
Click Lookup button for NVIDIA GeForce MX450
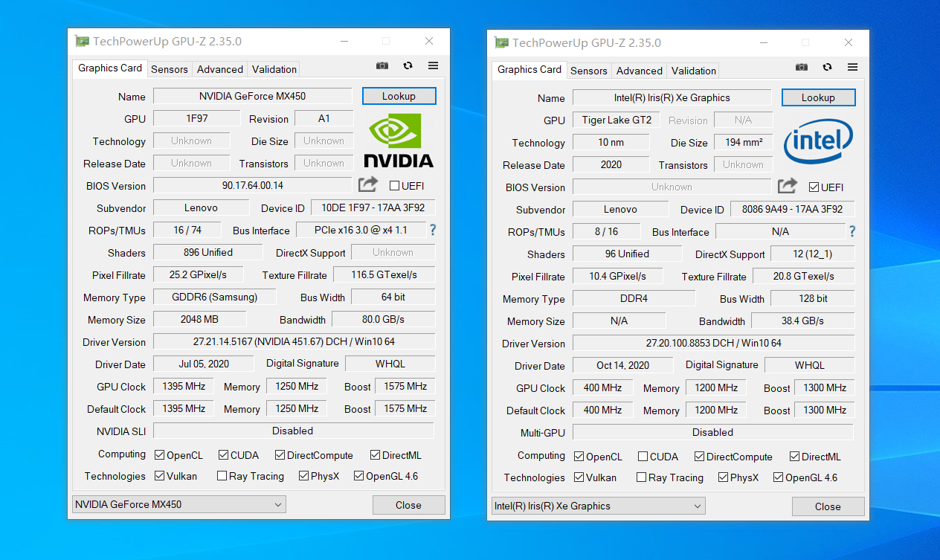pyautogui.click(x=399, y=96)
